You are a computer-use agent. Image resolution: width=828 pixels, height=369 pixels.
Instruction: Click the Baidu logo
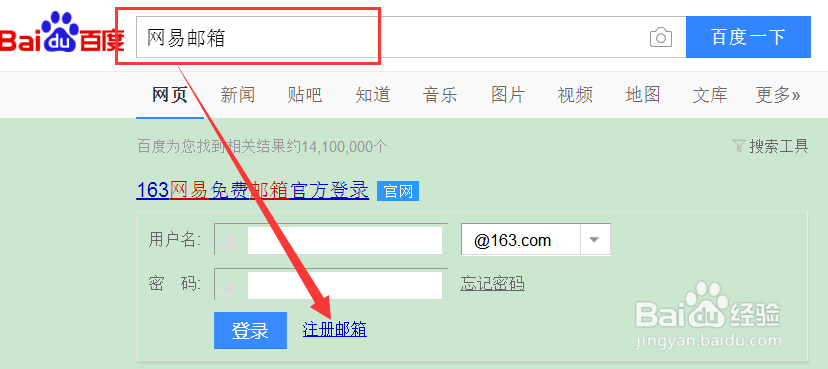coord(62,33)
